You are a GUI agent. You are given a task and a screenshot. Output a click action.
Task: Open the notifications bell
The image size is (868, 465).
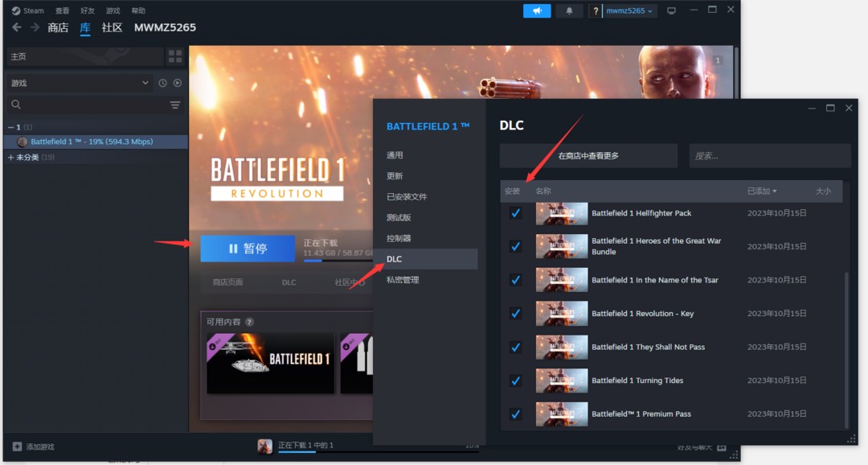coord(569,10)
